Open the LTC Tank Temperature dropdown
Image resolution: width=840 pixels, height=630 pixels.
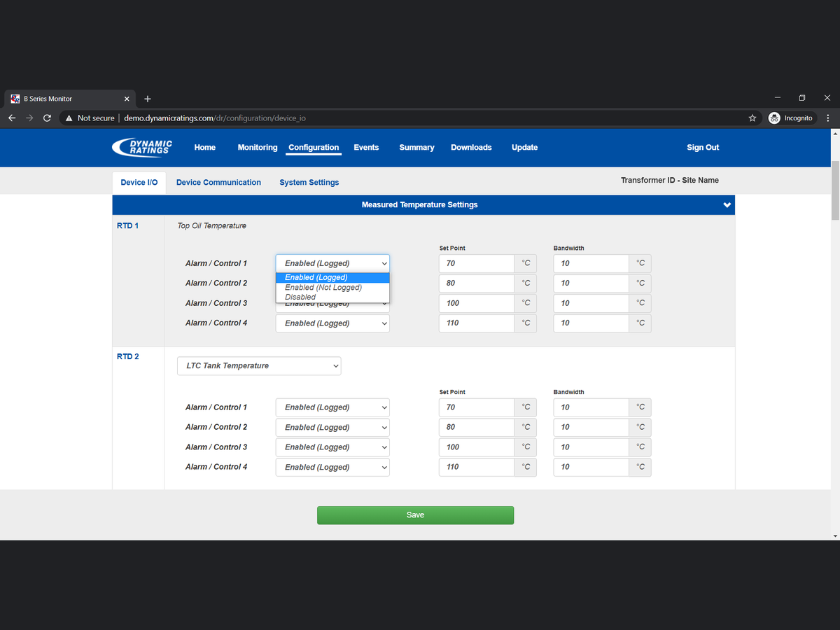coord(259,366)
